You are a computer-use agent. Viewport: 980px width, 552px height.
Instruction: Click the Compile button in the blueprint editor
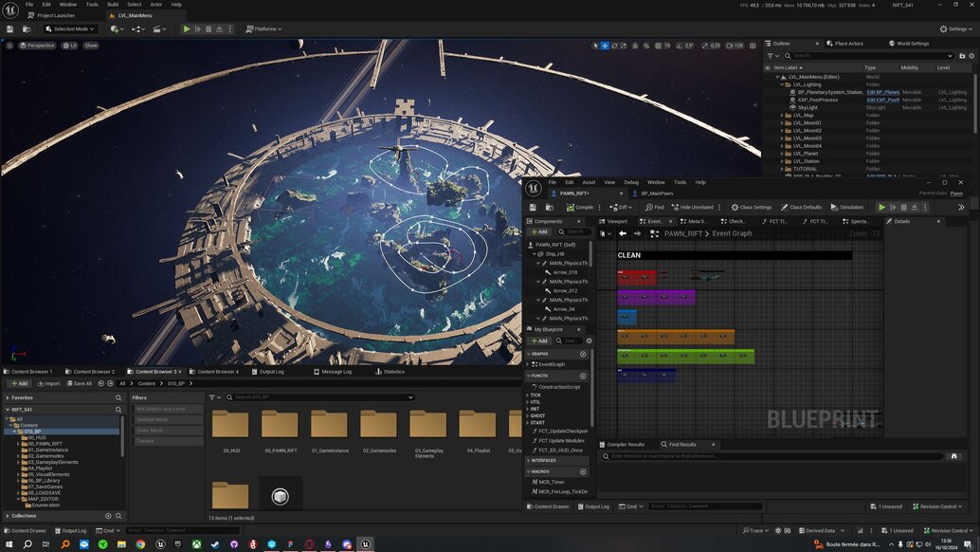click(579, 207)
